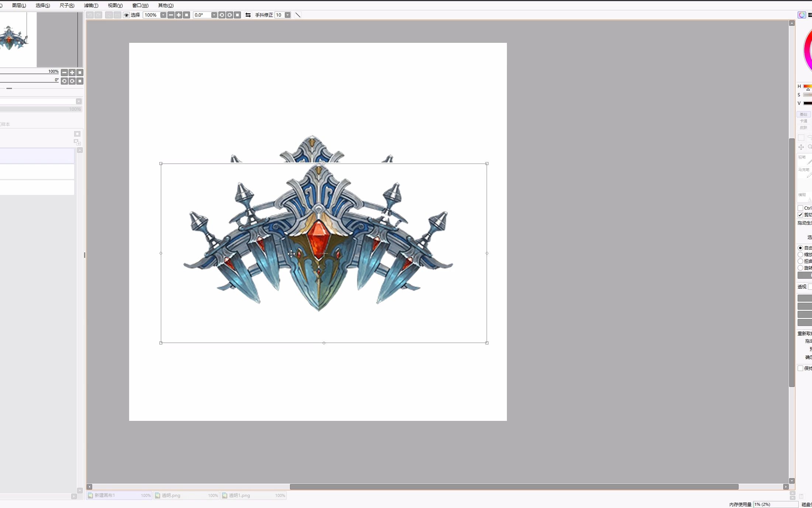
Task: Enable the Ctrl checkbox in tool options
Action: click(800, 208)
